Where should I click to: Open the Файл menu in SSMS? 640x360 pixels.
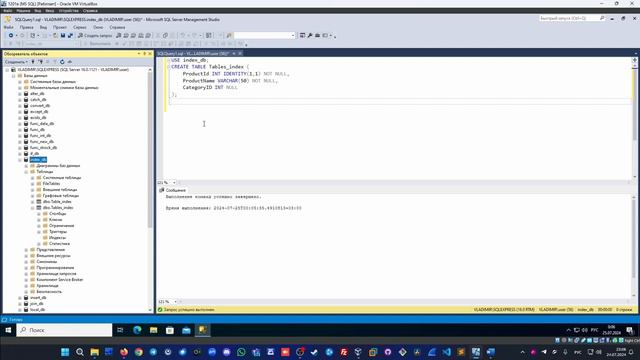point(9,27)
